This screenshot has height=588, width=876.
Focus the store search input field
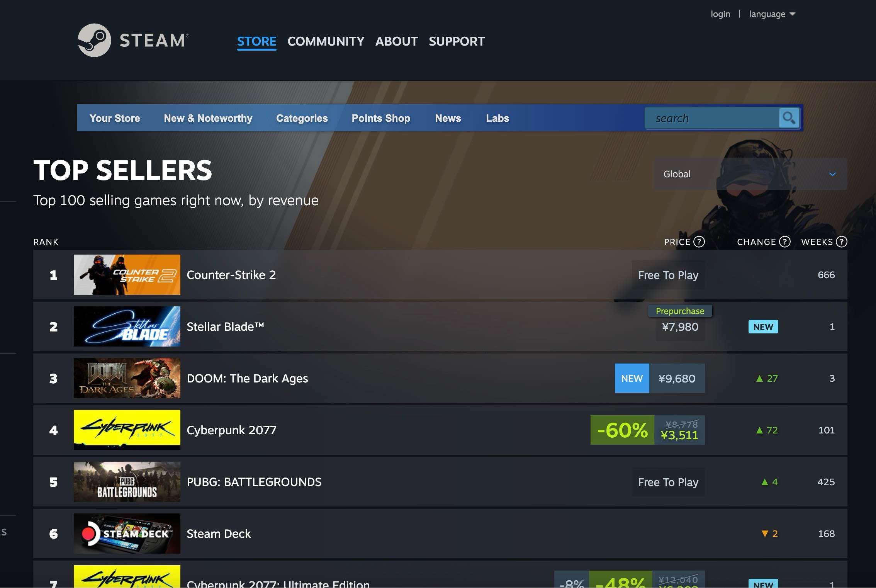tap(712, 118)
